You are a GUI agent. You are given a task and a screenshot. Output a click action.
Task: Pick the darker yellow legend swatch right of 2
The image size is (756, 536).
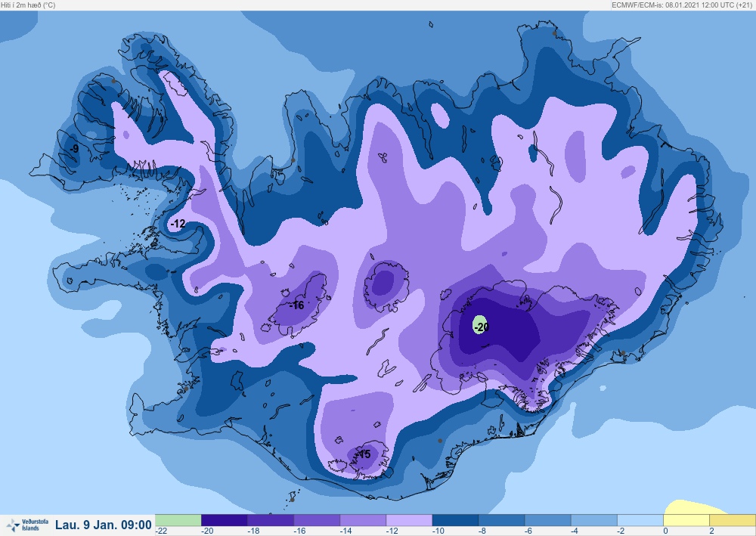pos(733,520)
